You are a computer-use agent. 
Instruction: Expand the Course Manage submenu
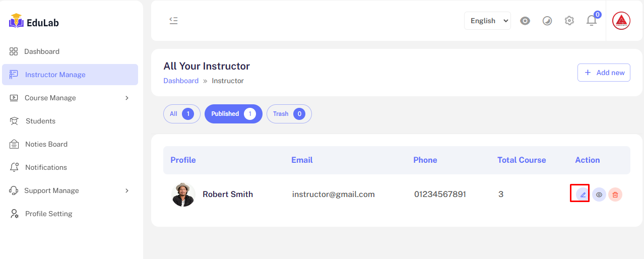(70, 98)
